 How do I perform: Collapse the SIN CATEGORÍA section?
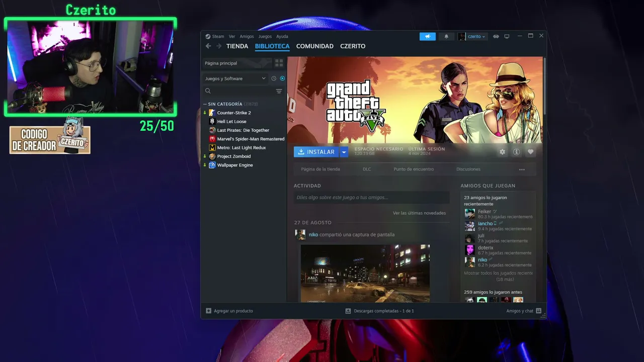[205, 104]
